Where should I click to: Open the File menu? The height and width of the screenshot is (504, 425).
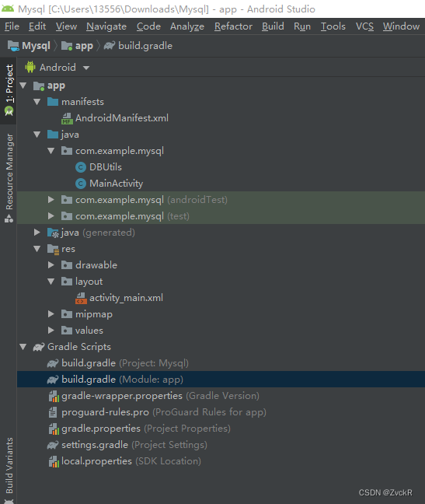[x=12, y=26]
